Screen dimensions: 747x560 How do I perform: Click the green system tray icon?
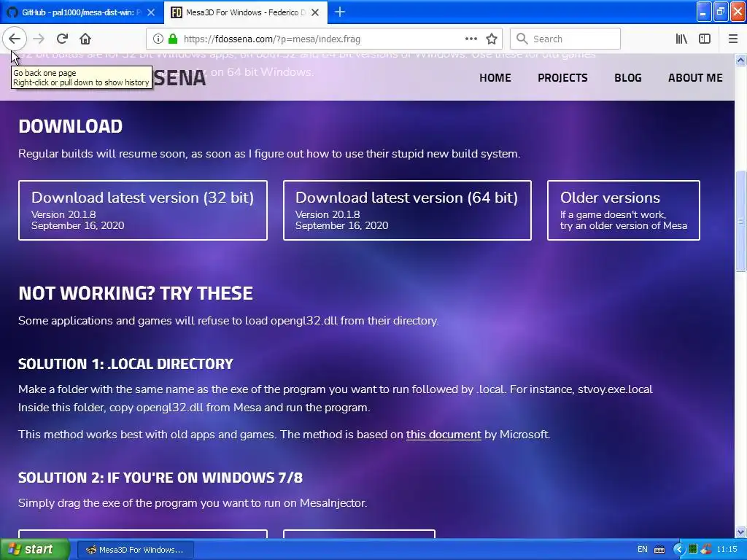(x=693, y=550)
